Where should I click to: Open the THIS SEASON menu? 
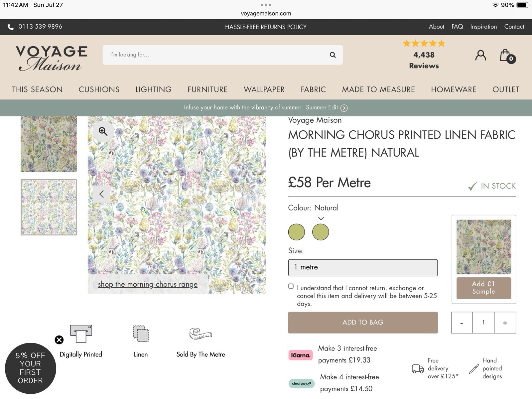[37, 89]
